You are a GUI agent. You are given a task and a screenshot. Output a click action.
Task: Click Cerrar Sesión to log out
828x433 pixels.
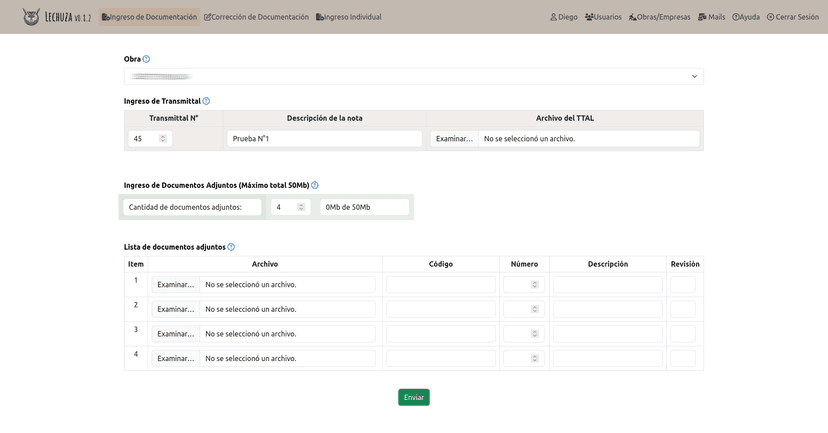coord(793,17)
